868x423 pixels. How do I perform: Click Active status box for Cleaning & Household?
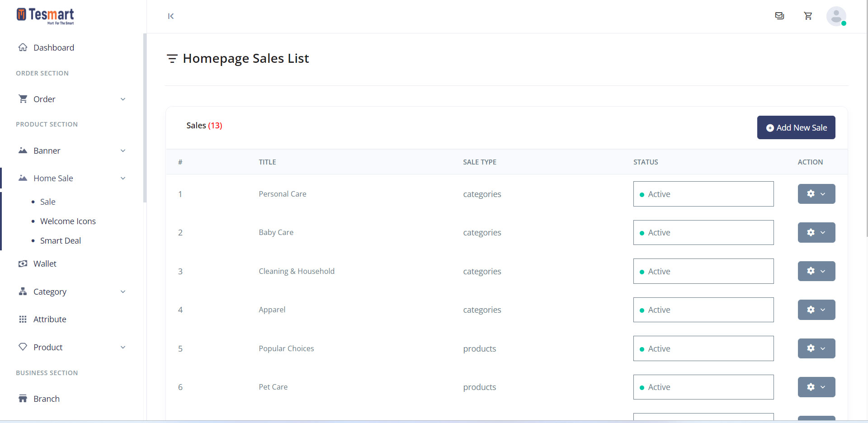coord(703,271)
